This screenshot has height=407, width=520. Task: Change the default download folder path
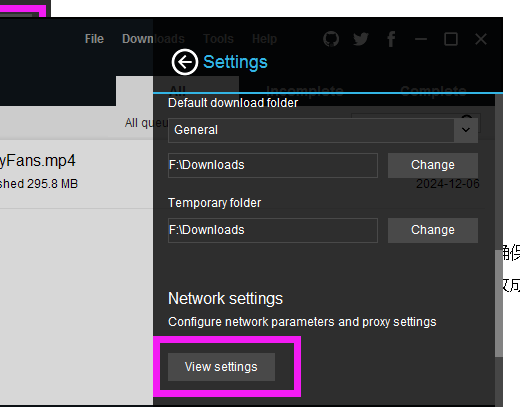click(433, 165)
